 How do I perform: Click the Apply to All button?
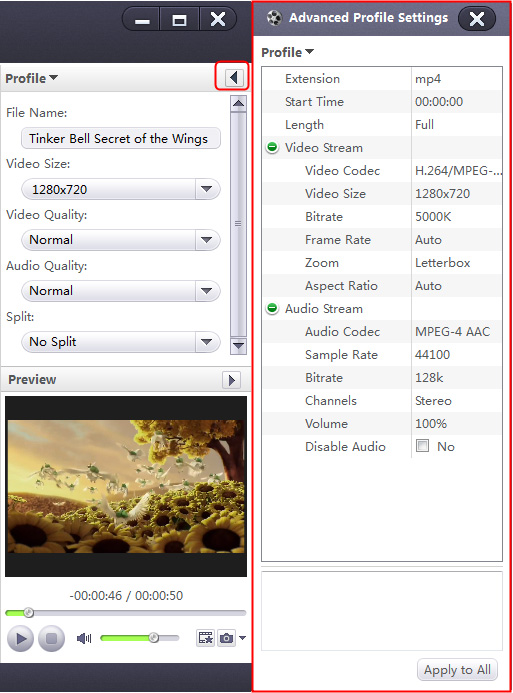point(457,670)
